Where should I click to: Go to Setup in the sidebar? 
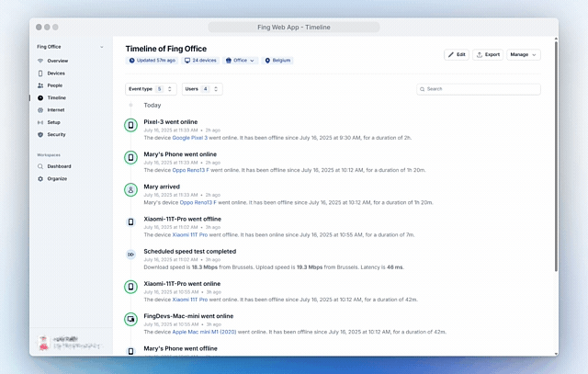[x=53, y=122]
